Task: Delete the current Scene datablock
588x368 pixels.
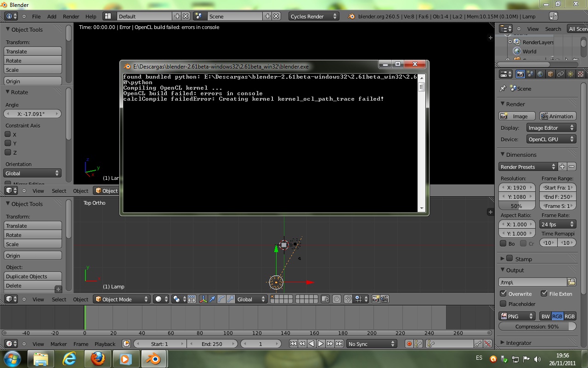Action: point(276,16)
